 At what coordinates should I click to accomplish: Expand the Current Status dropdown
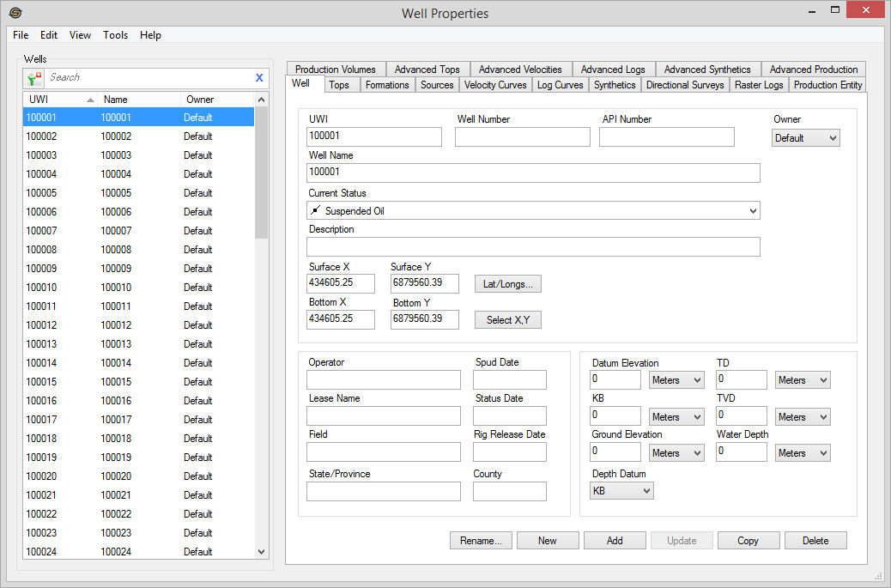pos(753,211)
